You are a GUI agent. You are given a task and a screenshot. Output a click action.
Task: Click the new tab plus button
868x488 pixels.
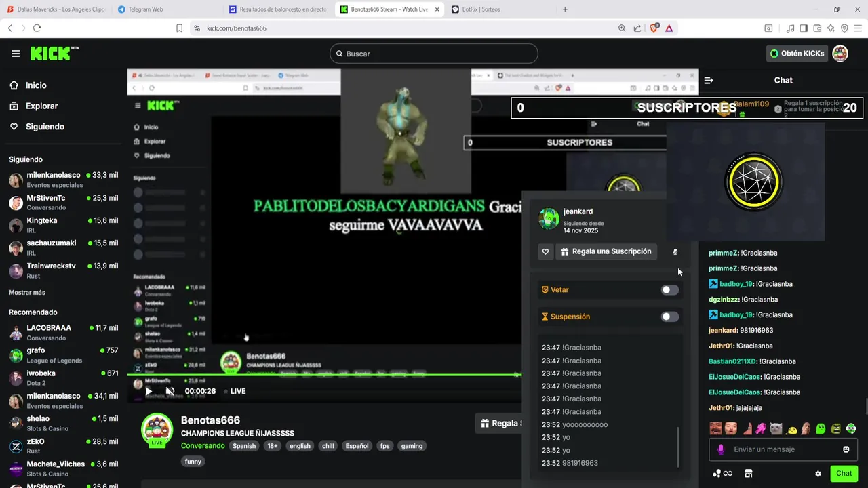click(x=565, y=9)
